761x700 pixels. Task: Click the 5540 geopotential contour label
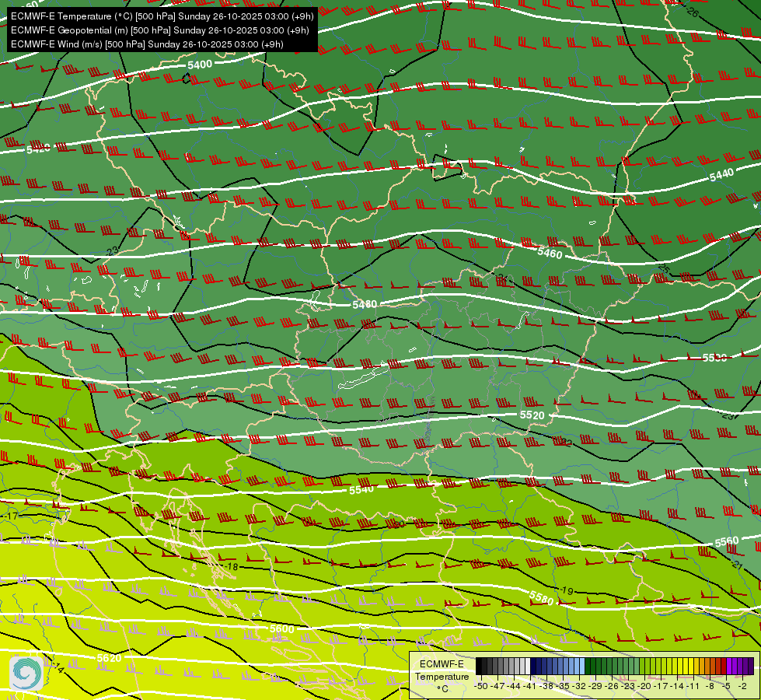click(361, 490)
